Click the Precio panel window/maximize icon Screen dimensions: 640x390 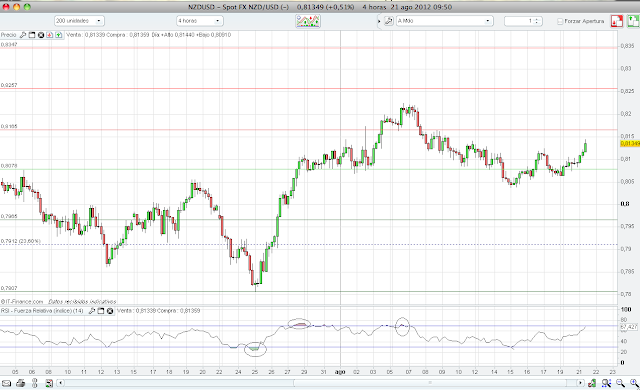click(32, 35)
